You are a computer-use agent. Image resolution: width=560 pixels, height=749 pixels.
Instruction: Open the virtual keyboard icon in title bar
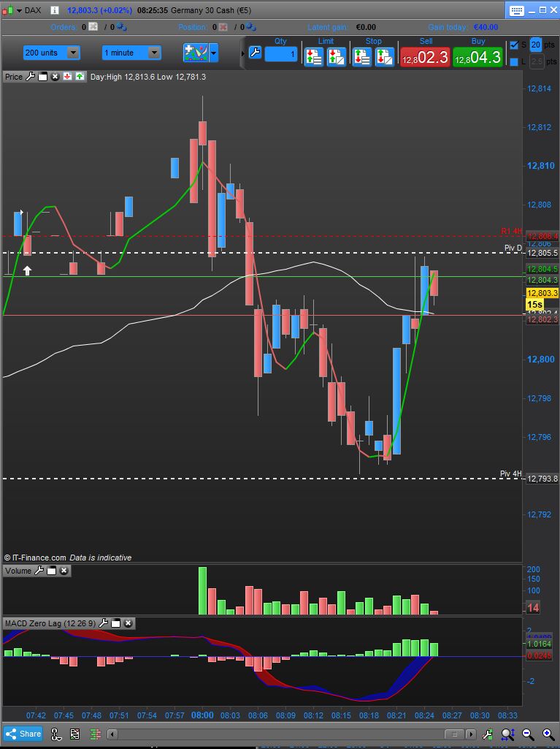[516, 10]
